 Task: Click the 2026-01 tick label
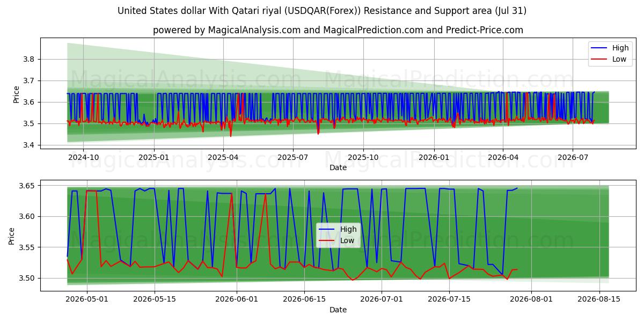(434, 157)
